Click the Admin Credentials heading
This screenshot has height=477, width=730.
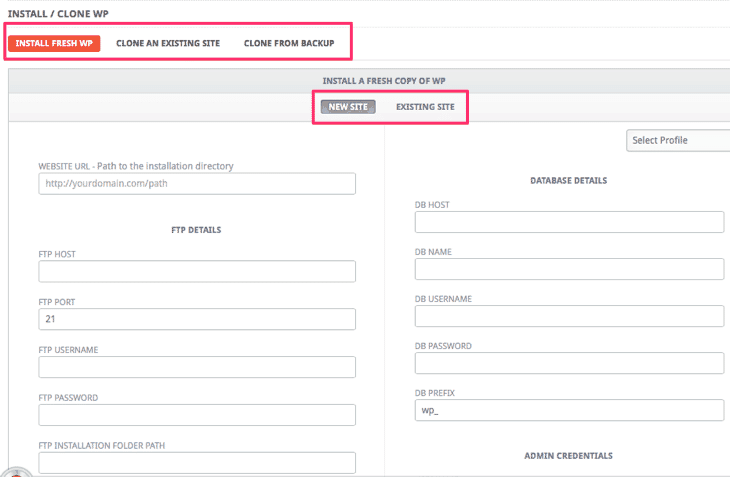pyautogui.click(x=568, y=456)
